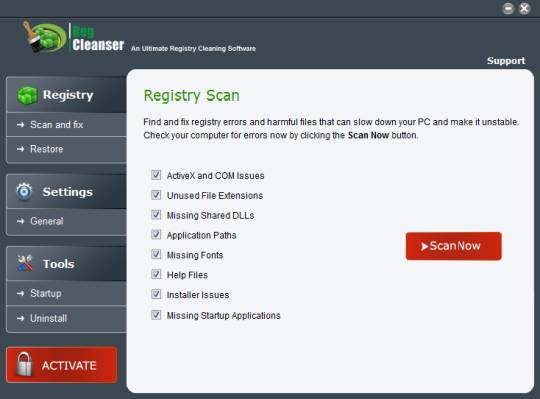Toggle the Unused File Extensions checkbox

pyautogui.click(x=156, y=195)
